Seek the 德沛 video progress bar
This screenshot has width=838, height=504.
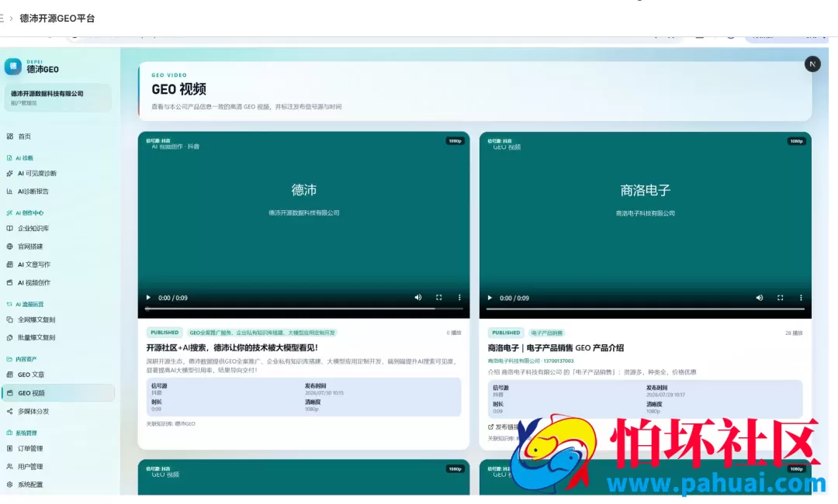(x=303, y=309)
